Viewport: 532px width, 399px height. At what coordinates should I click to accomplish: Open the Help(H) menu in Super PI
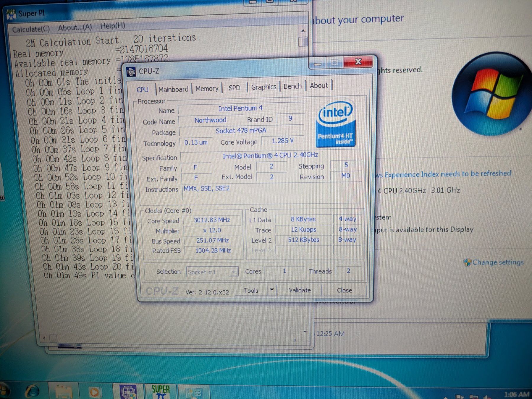pyautogui.click(x=112, y=26)
